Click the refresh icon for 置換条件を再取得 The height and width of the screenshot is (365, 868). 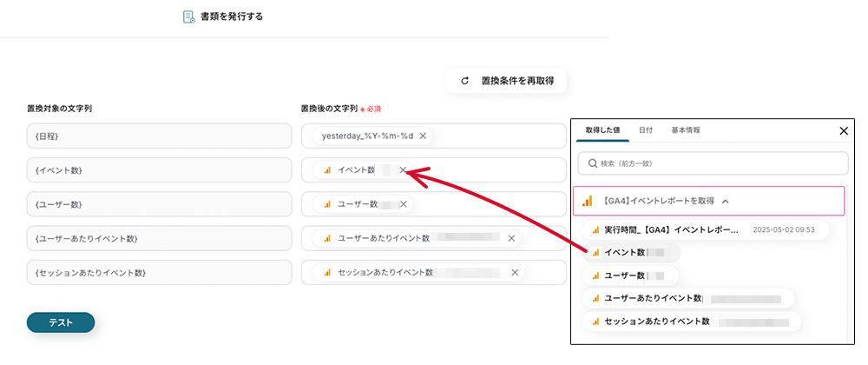[x=465, y=81]
